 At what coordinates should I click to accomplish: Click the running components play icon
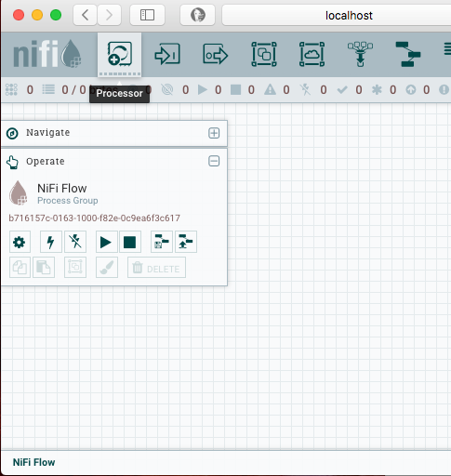click(203, 89)
